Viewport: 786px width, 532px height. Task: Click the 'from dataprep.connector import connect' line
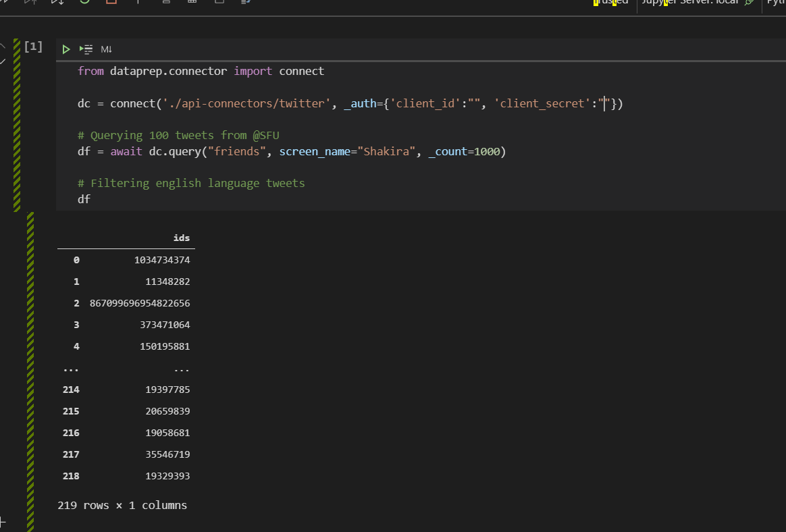pos(201,71)
